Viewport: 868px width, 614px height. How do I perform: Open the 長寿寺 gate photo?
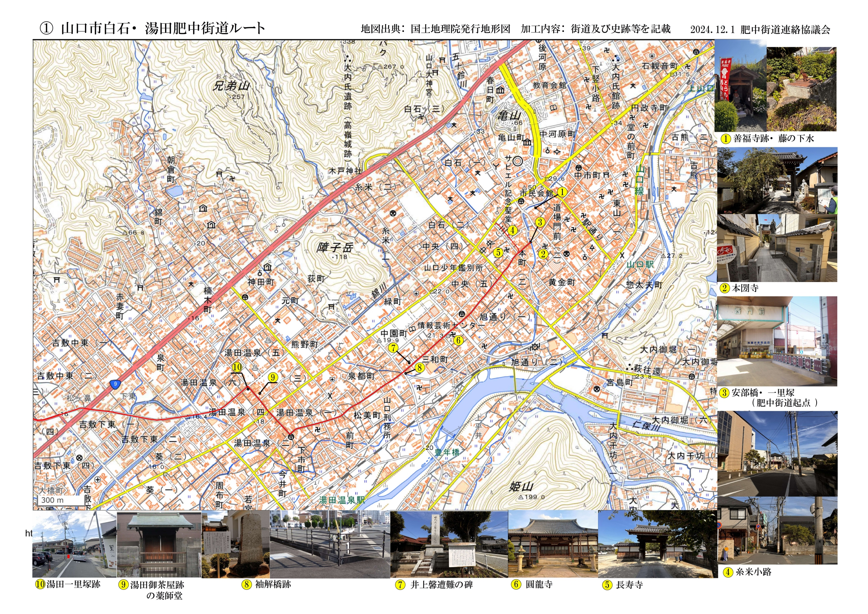tap(657, 545)
